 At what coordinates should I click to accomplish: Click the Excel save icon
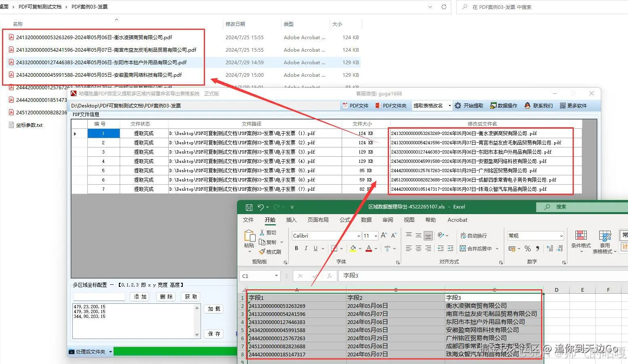tap(249, 207)
